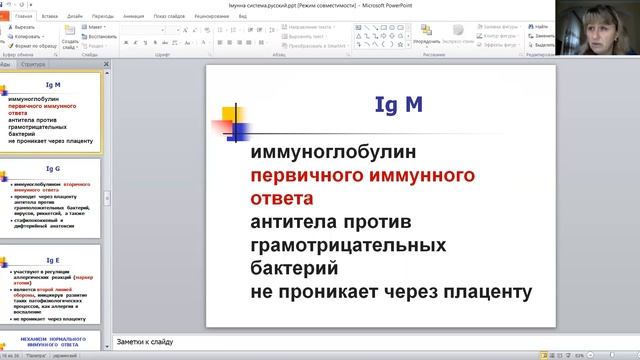Open the Вид ribbon tab
The height and width of the screenshot is (360, 640).
(x=243, y=16)
